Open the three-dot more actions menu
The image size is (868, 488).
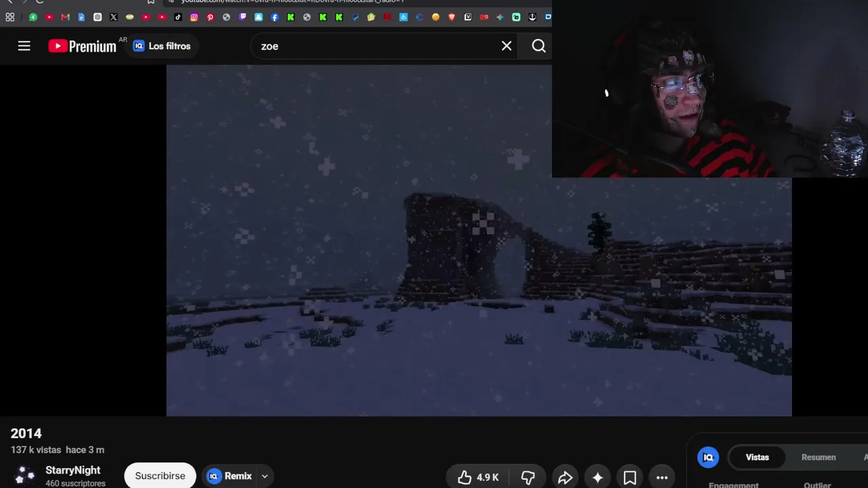pyautogui.click(x=663, y=477)
